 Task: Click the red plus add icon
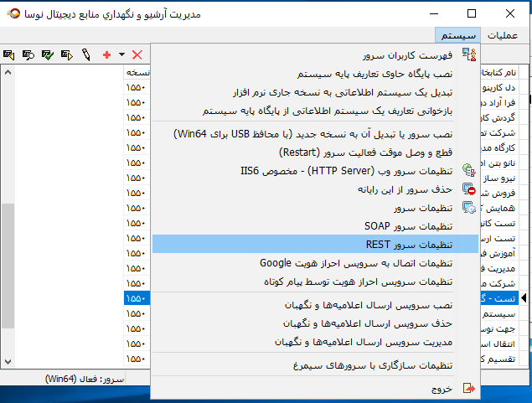click(x=106, y=54)
